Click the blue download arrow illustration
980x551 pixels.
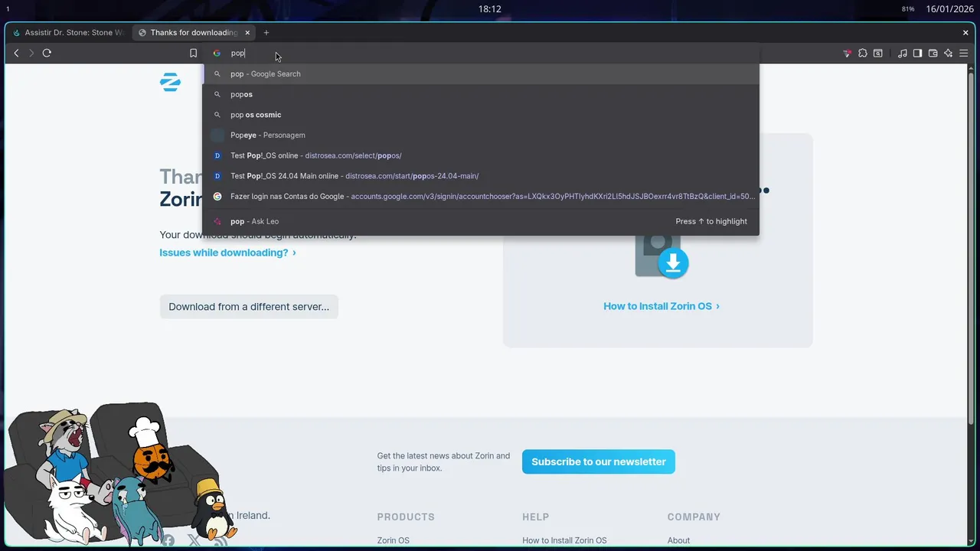pos(673,262)
